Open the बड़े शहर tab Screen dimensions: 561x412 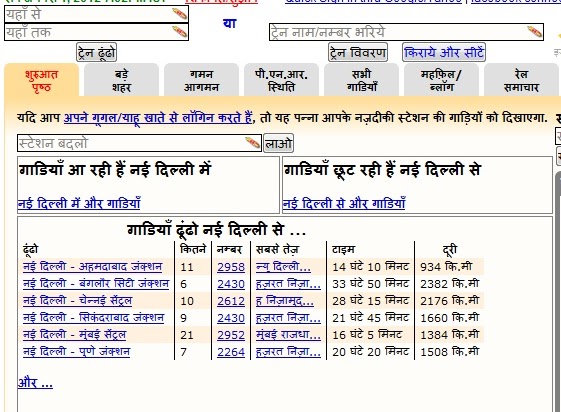[x=121, y=80]
